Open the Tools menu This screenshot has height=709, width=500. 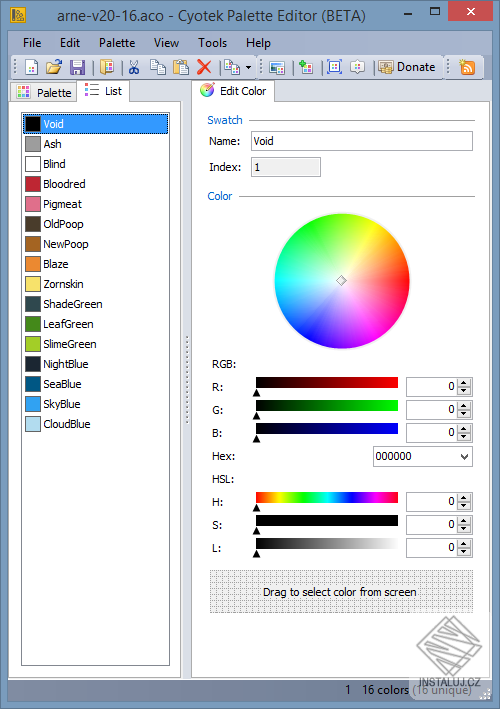pyautogui.click(x=212, y=43)
